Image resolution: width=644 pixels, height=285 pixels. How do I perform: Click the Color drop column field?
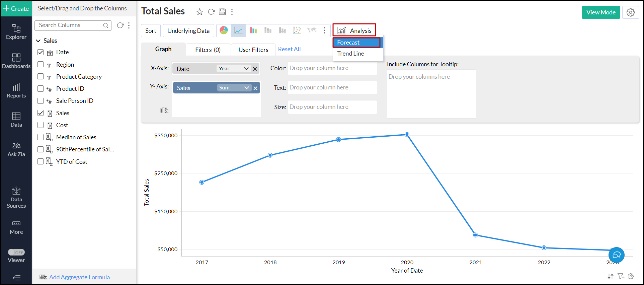(x=332, y=68)
